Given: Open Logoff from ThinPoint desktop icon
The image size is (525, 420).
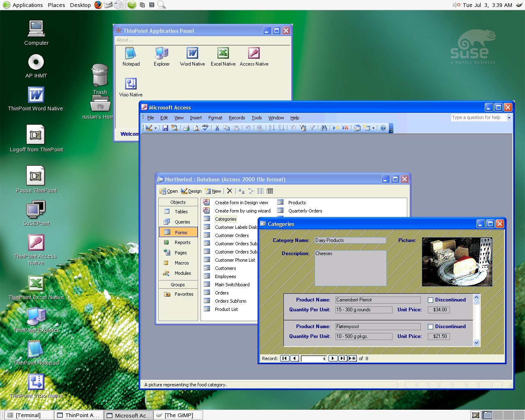Looking at the screenshot, I should click(x=36, y=139).
